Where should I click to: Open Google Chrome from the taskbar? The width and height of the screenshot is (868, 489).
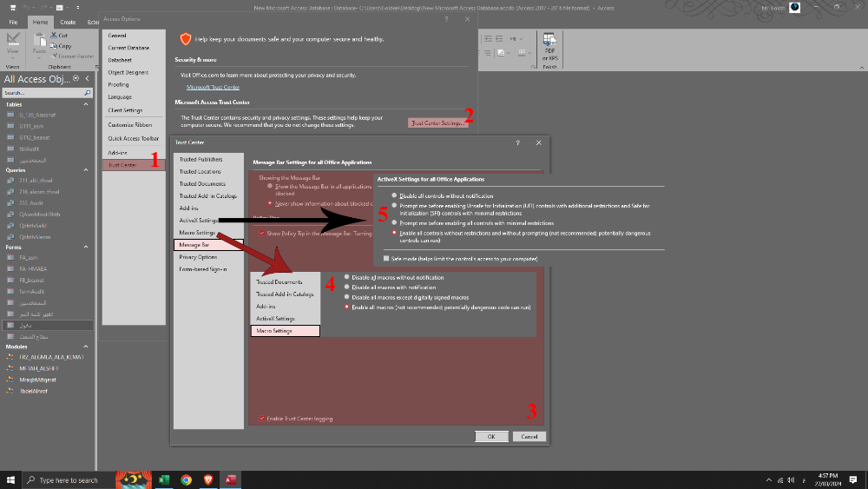[x=186, y=479]
